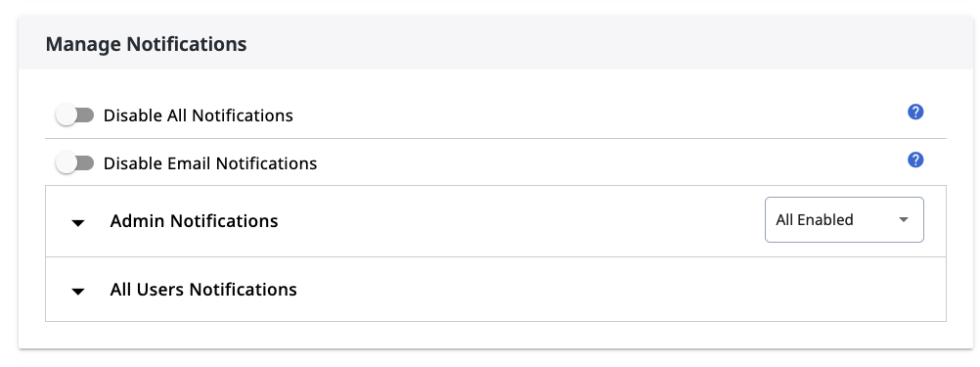Screen dimensions: 980x367
Task: Click the Disable All Notifications label
Action: (199, 115)
